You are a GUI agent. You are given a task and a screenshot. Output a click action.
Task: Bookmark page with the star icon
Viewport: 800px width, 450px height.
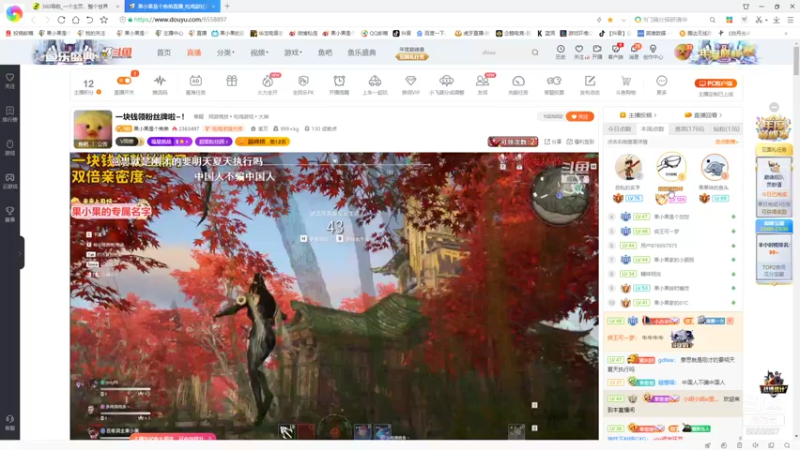(x=104, y=19)
